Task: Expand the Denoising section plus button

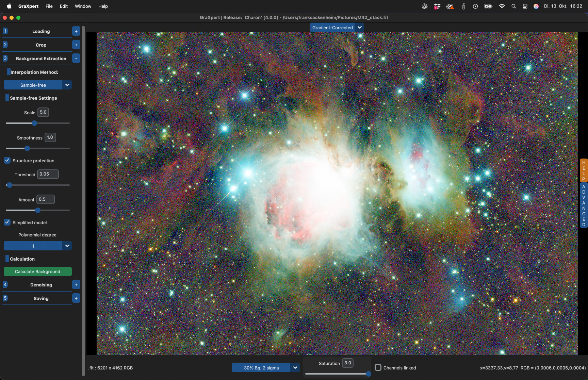Action: click(76, 285)
